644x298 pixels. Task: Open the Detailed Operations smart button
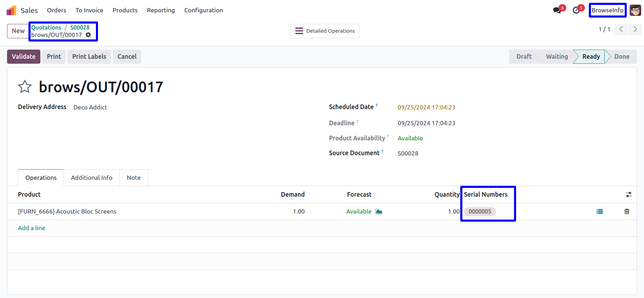(x=325, y=31)
